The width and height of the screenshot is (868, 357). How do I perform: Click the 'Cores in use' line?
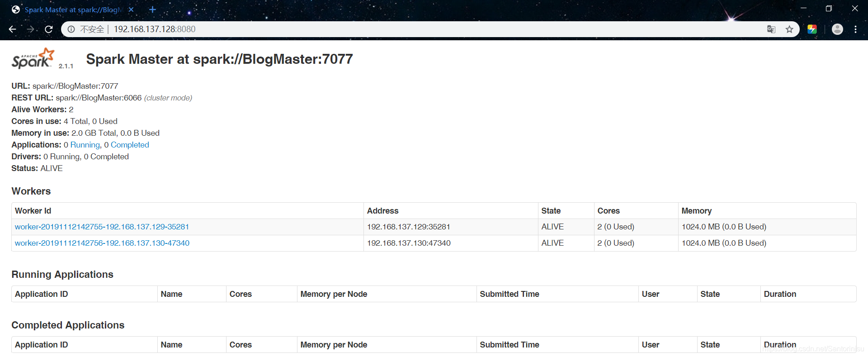(65, 121)
